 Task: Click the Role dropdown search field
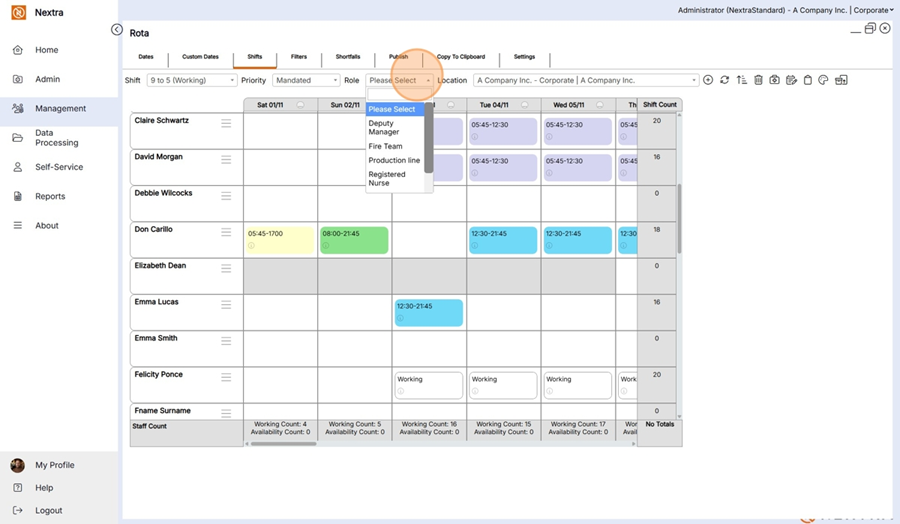click(x=399, y=95)
